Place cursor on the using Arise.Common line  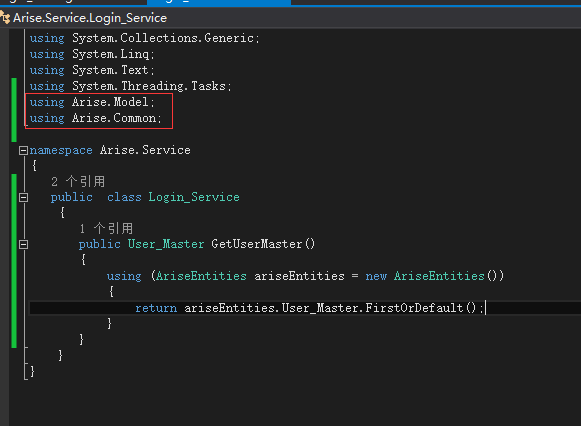coord(96,118)
